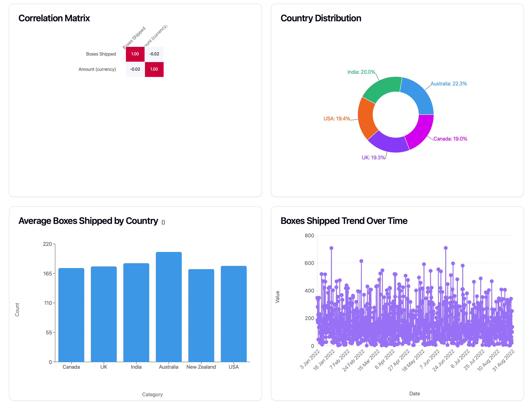Image resolution: width=532 pixels, height=405 pixels.
Task: Click the empty parentheses beside the bar chart title
Action: coord(163,222)
